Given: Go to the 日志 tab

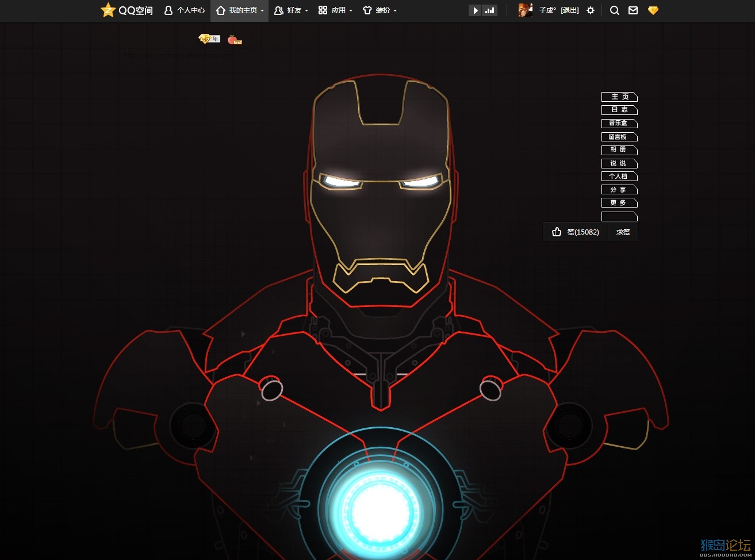Looking at the screenshot, I should pos(619,110).
